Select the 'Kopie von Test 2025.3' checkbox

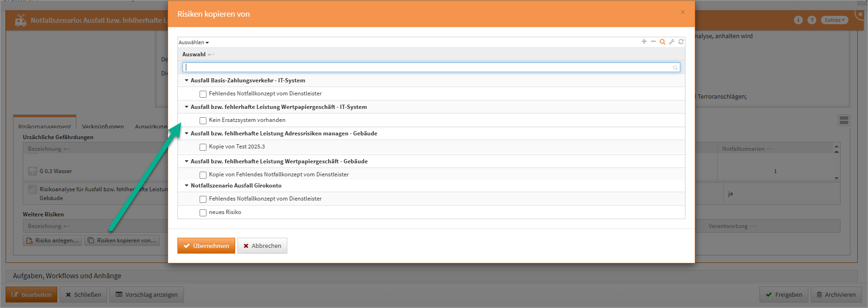pyautogui.click(x=203, y=147)
